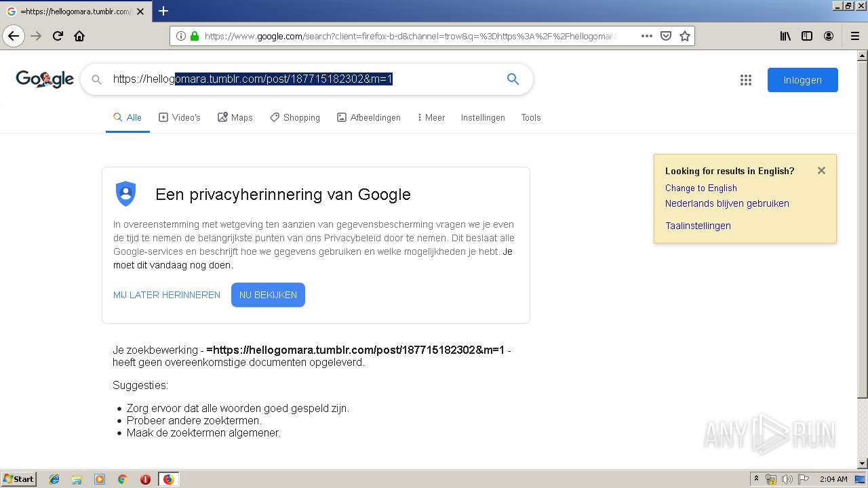Open page actions three-dot menu

tap(647, 36)
